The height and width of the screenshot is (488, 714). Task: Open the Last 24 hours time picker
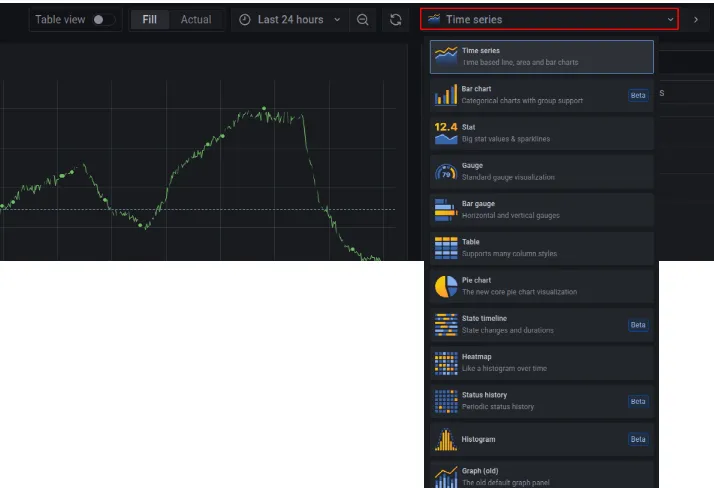290,20
